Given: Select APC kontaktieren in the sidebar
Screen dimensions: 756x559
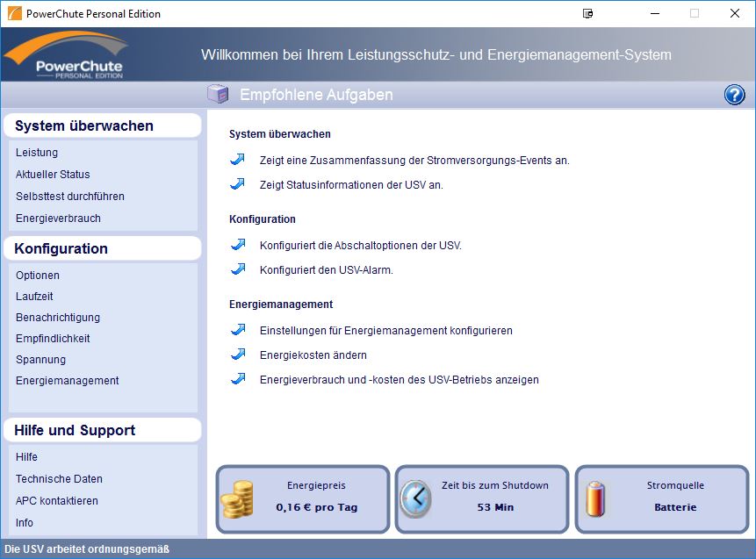Looking at the screenshot, I should coord(57,501).
